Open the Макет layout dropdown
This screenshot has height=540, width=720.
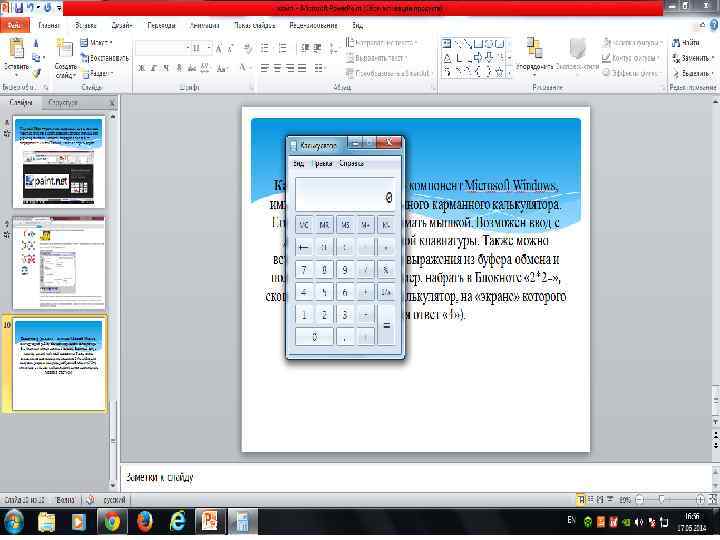[x=96, y=43]
